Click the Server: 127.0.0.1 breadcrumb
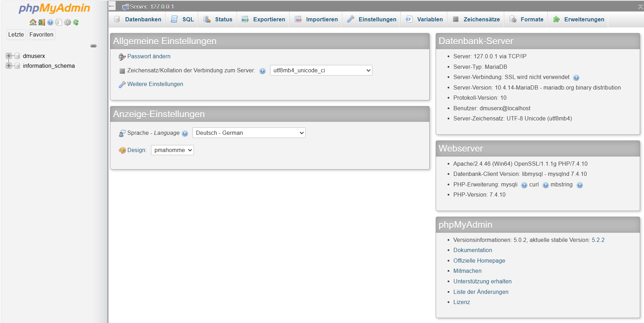 pos(152,7)
